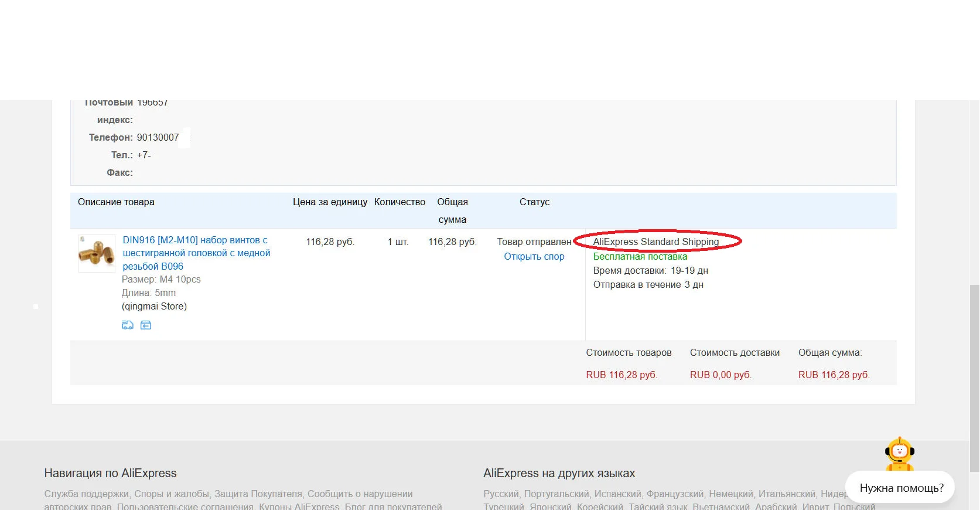This screenshot has width=980, height=510.
Task: Click the delivery truck icon under qingmai Store
Action: pos(128,325)
